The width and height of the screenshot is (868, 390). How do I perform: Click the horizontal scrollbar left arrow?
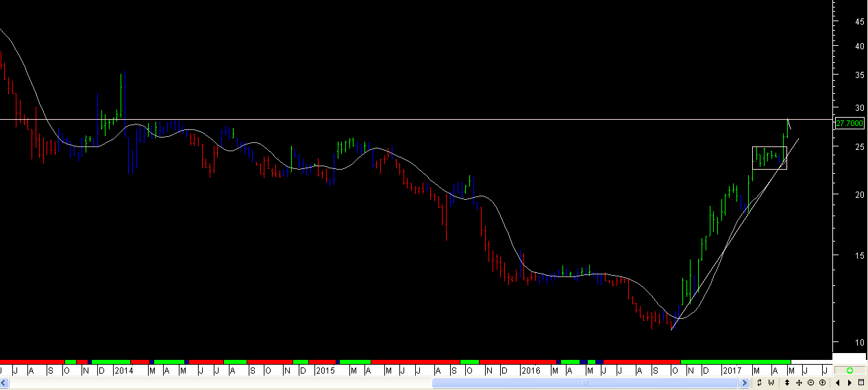pos(5,382)
